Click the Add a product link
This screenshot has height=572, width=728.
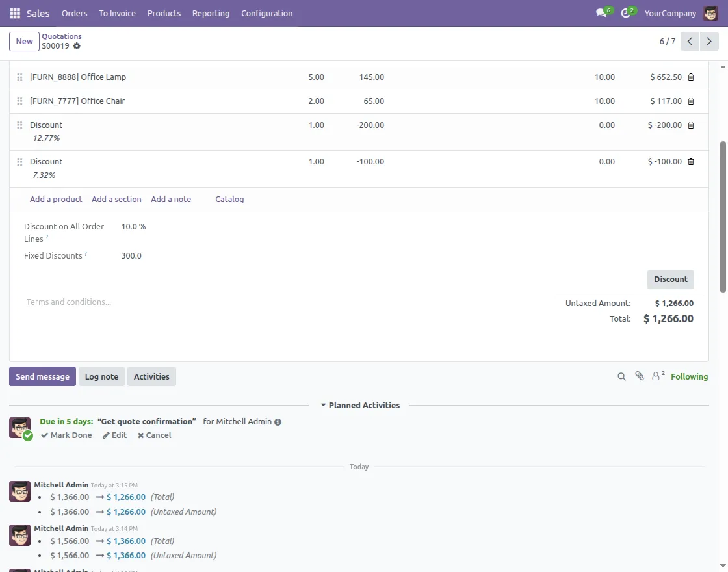point(56,200)
